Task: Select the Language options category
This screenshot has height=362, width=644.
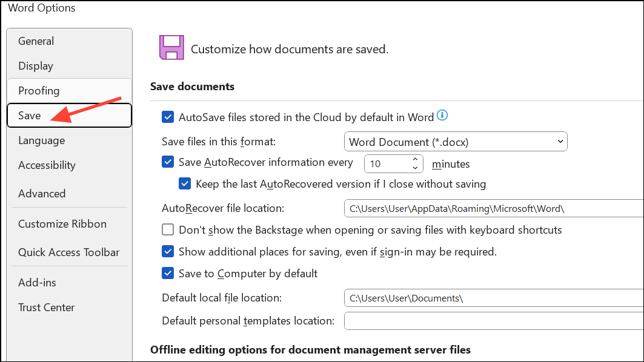Action: (x=41, y=140)
